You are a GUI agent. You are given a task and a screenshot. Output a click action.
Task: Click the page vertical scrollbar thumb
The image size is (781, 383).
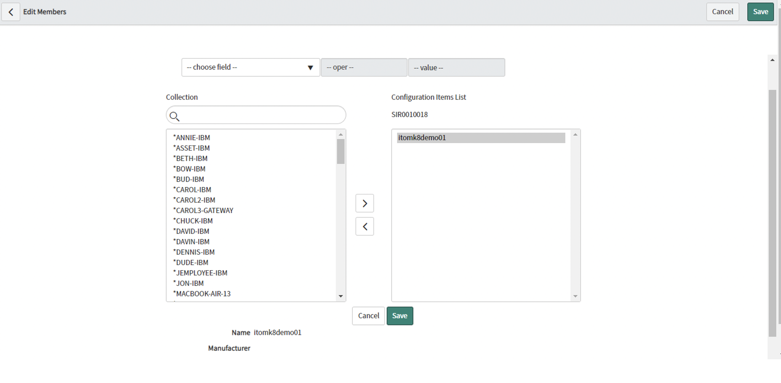[x=772, y=213]
